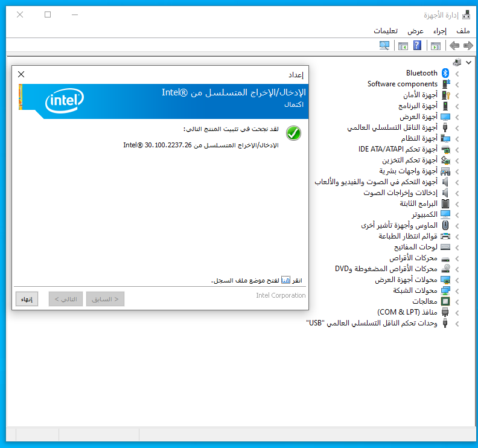Click the Computer (الكمبيوتر) icon
The height and width of the screenshot is (448, 478).
click(445, 214)
